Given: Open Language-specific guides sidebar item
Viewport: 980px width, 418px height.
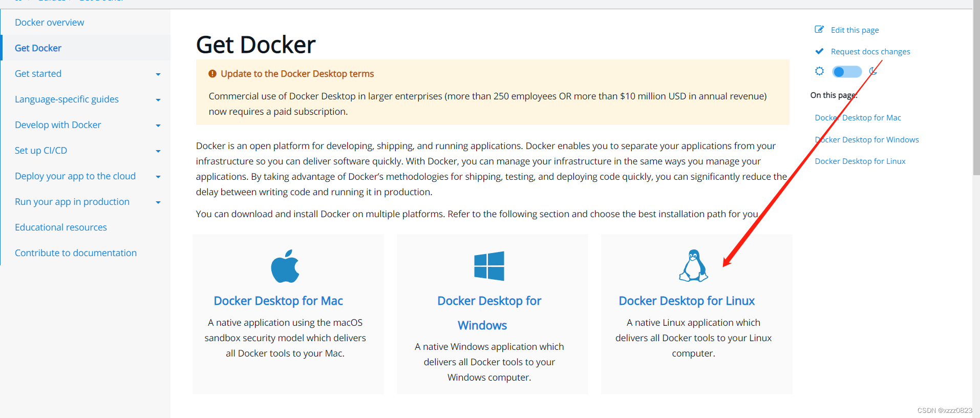Looking at the screenshot, I should point(67,99).
